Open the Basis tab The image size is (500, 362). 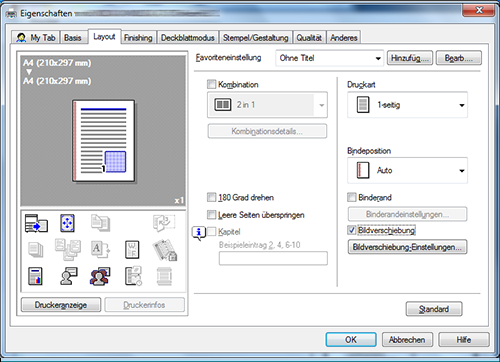pos(73,37)
